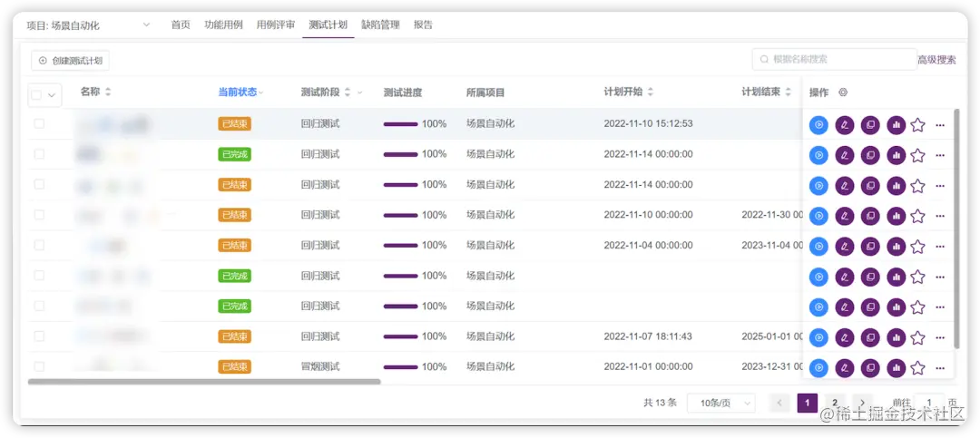Open the 用例评审 tab
The image size is (980, 438).
pyautogui.click(x=276, y=25)
